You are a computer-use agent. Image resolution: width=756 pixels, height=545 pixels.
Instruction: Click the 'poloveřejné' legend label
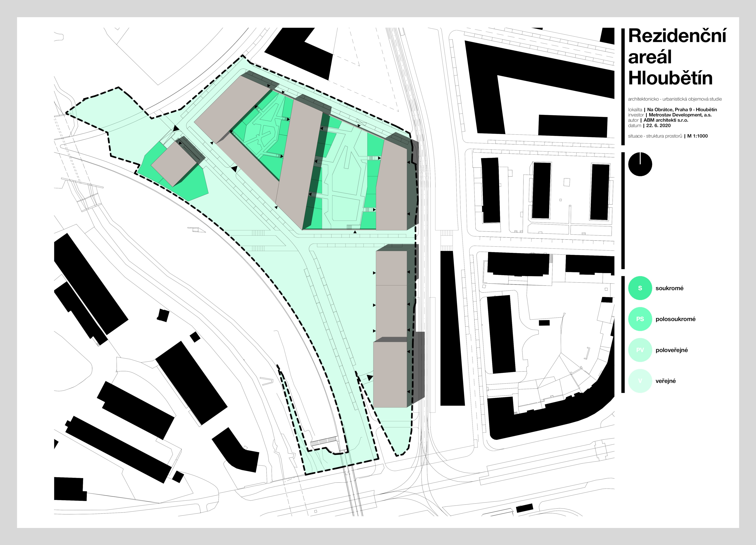point(672,350)
